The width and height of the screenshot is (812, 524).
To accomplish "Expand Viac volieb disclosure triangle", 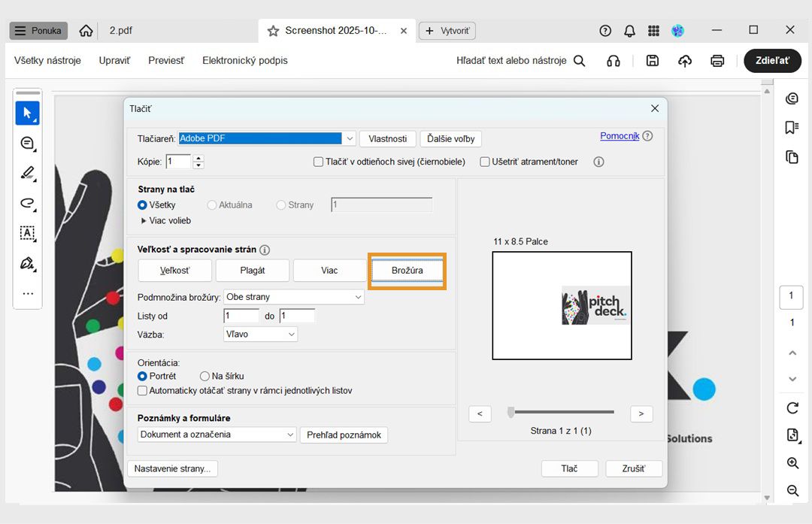I will [144, 220].
